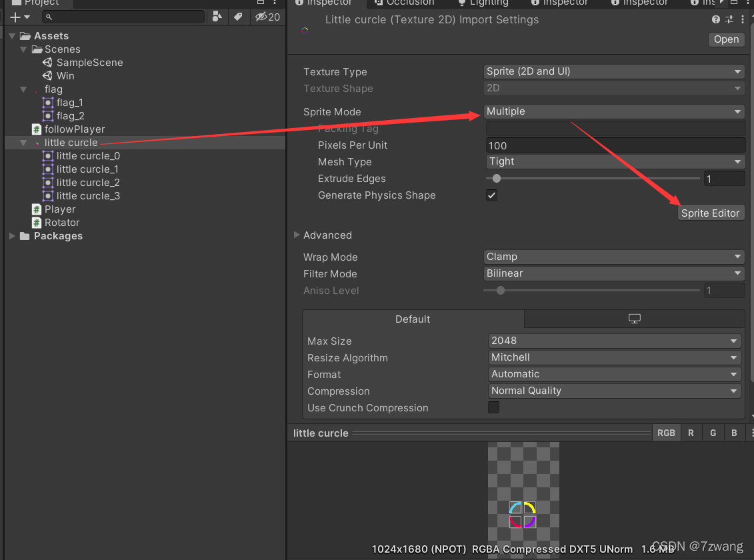Select the Win scene icon
The height and width of the screenshot is (560, 754).
(x=47, y=76)
